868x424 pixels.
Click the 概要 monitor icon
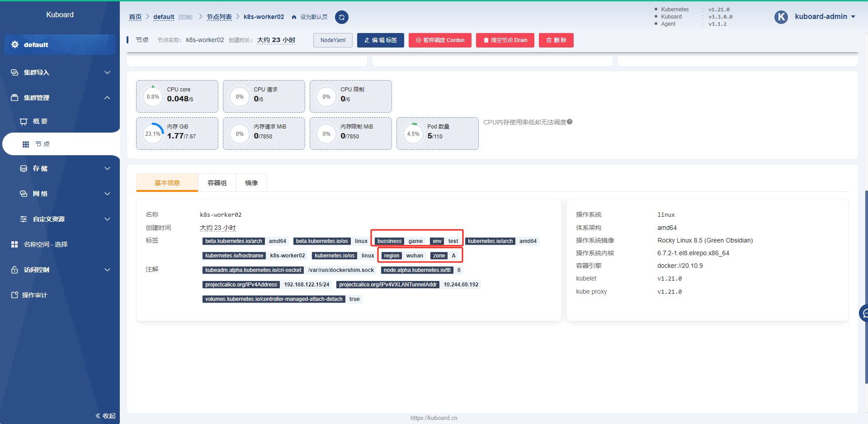pyautogui.click(x=24, y=122)
